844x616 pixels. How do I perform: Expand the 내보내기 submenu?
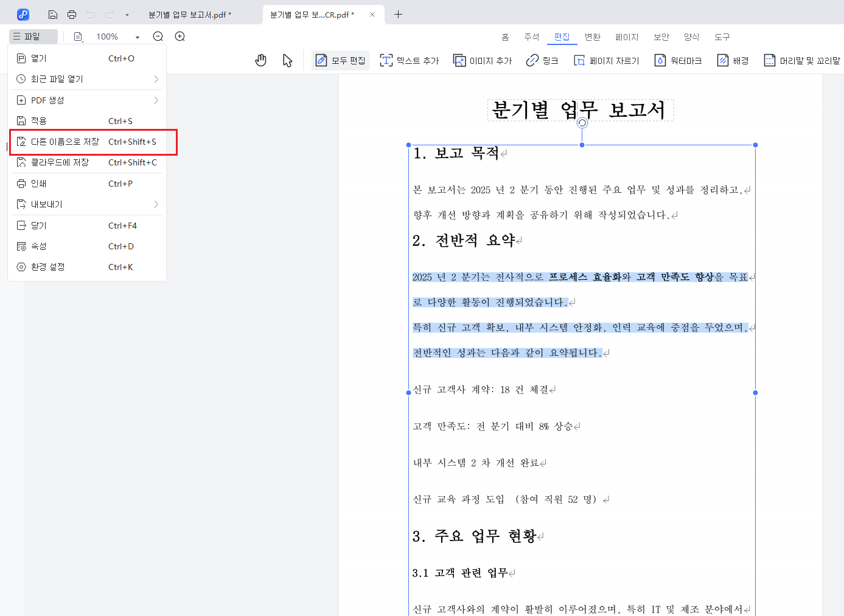coord(87,204)
